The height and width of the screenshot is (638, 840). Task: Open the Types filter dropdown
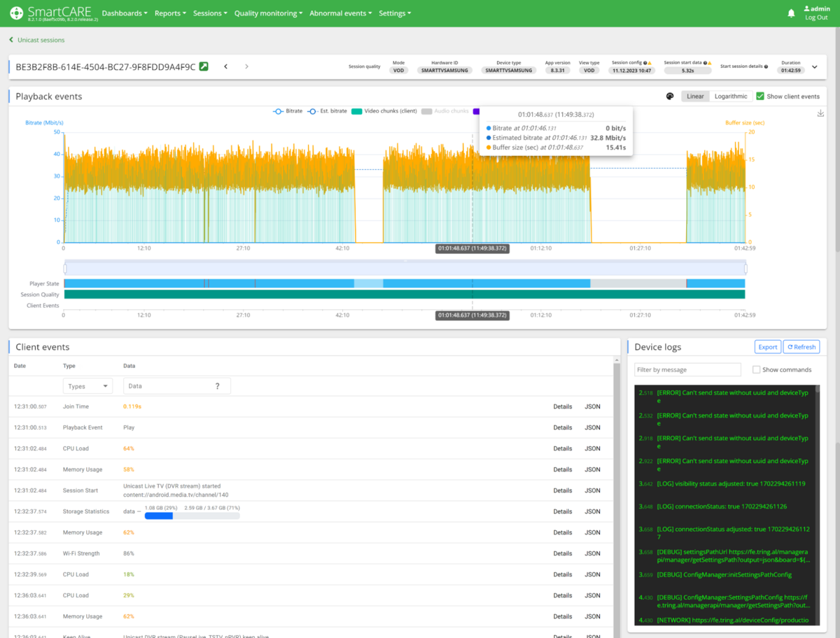point(87,386)
